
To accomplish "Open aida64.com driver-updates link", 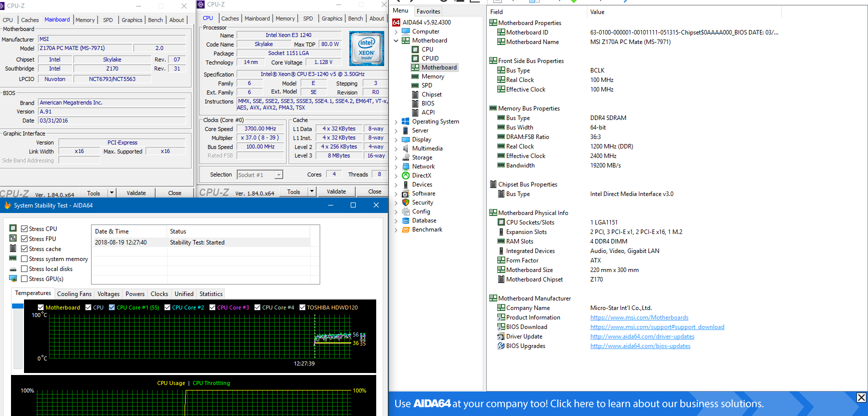I will pyautogui.click(x=642, y=336).
